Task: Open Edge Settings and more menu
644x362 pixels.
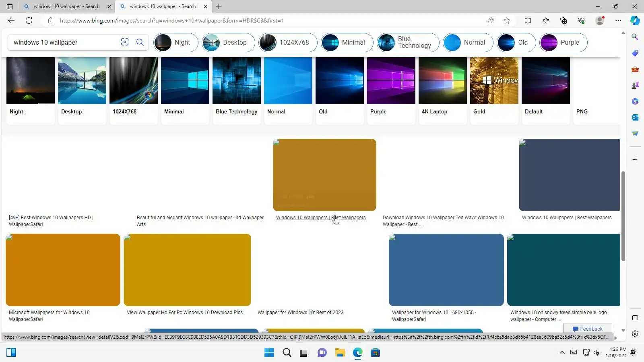Action: coord(618,21)
